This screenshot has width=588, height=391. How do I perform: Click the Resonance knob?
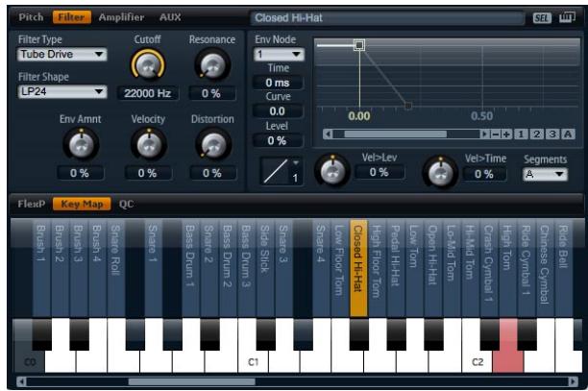[x=212, y=65]
